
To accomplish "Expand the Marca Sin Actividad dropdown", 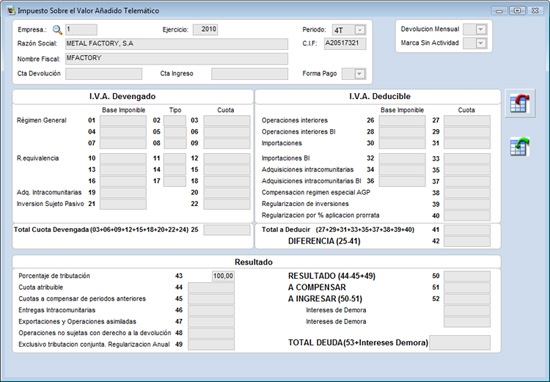I will [481, 43].
